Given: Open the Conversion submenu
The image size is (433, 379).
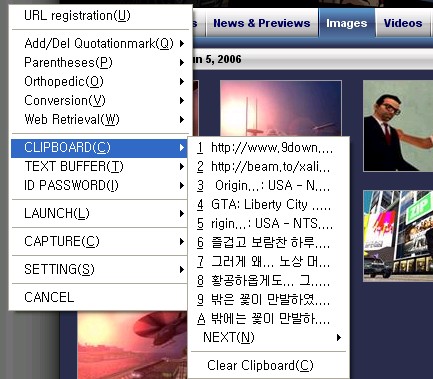Looking at the screenshot, I should pyautogui.click(x=99, y=100).
